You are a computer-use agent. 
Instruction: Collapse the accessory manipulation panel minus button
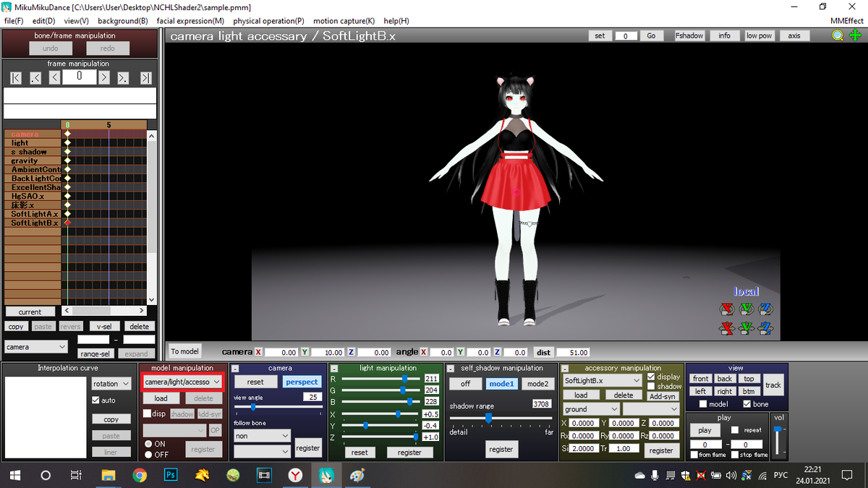click(x=566, y=368)
